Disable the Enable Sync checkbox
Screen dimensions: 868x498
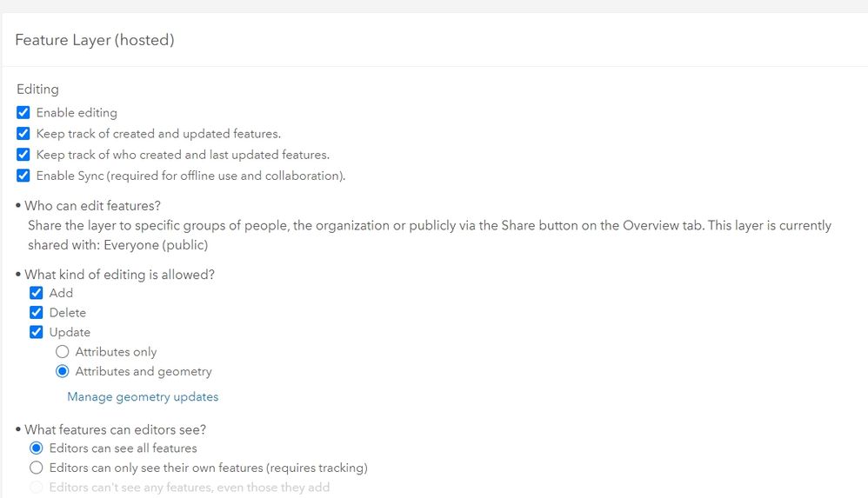(x=23, y=176)
